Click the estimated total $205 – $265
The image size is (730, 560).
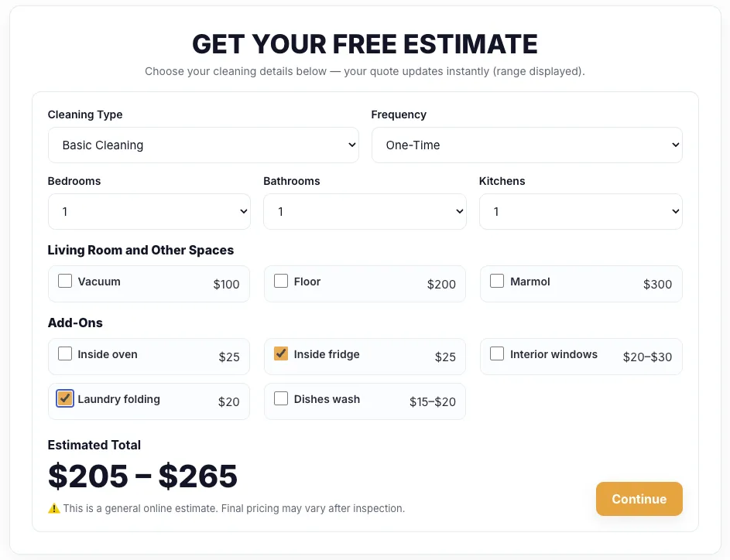pyautogui.click(x=142, y=476)
